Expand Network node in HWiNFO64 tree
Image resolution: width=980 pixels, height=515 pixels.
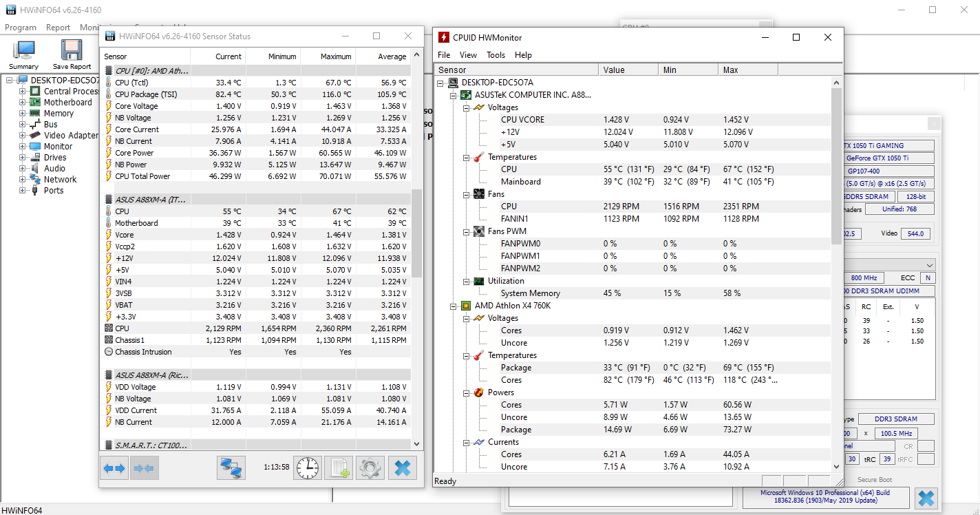coord(22,180)
